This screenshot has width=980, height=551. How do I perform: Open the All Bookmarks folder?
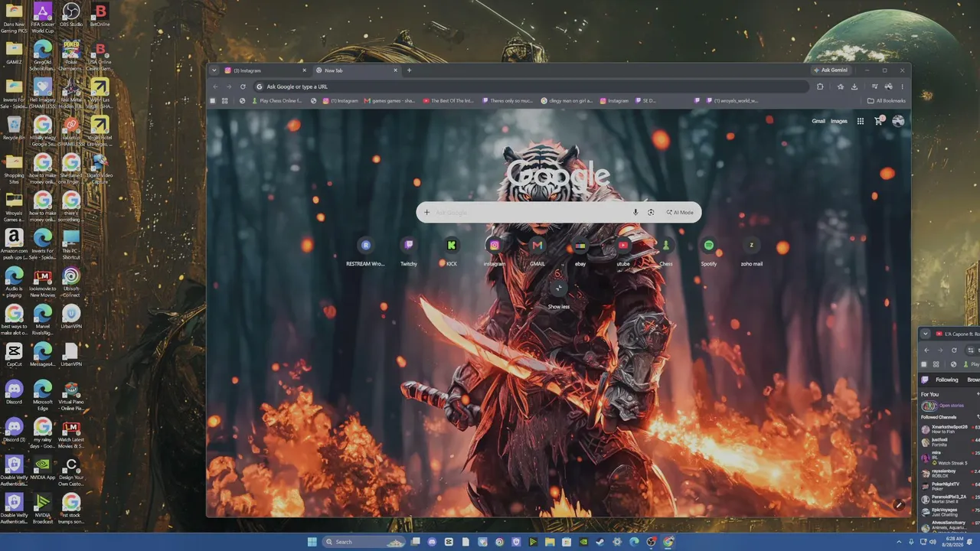pos(887,100)
